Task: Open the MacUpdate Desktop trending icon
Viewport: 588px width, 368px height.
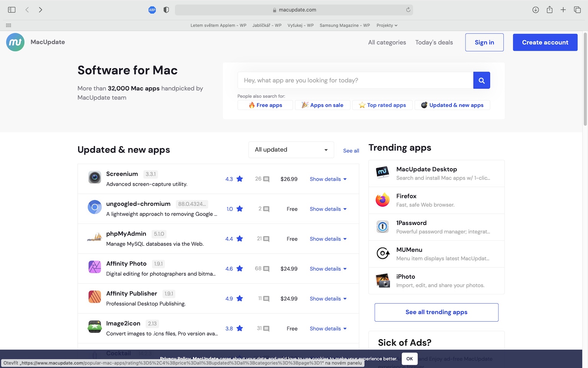Action: coord(382,173)
